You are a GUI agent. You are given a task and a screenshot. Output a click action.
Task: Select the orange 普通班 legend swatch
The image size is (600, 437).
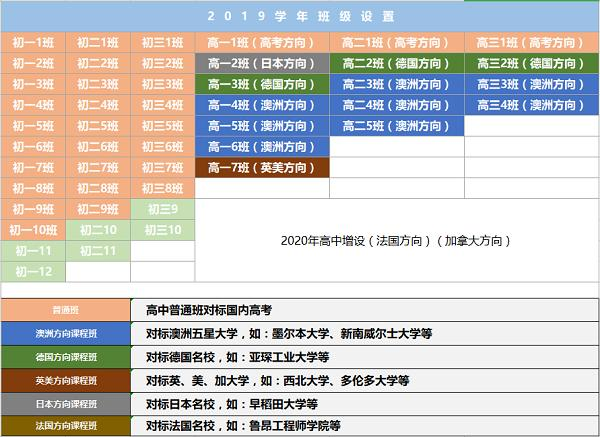click(65, 310)
